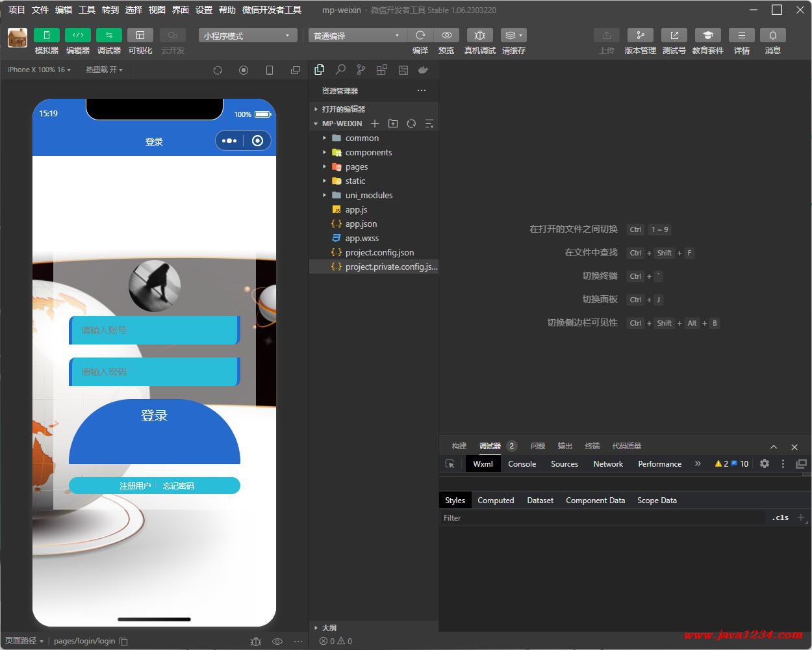Open the 编辑 menu
Screen dimensions: 812x650
tap(64, 10)
